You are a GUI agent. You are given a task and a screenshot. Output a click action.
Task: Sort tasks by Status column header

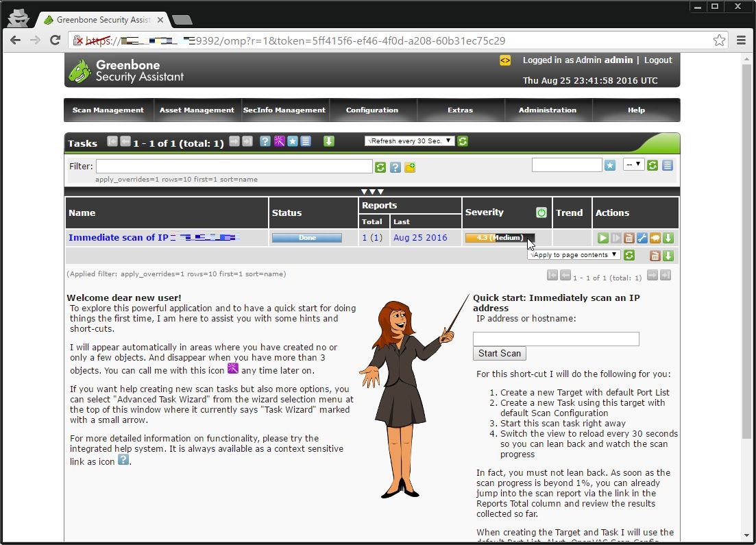(x=287, y=213)
